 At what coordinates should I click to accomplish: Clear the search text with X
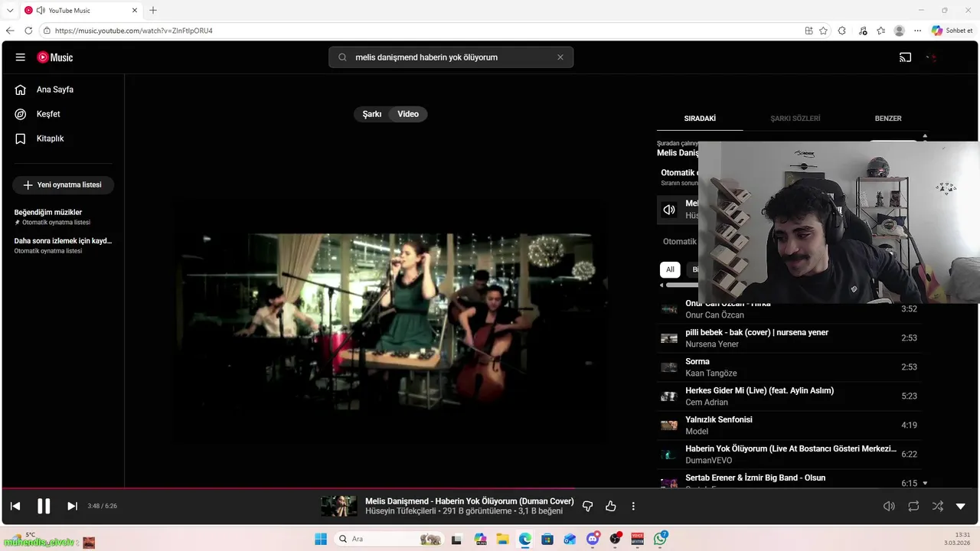tap(560, 57)
